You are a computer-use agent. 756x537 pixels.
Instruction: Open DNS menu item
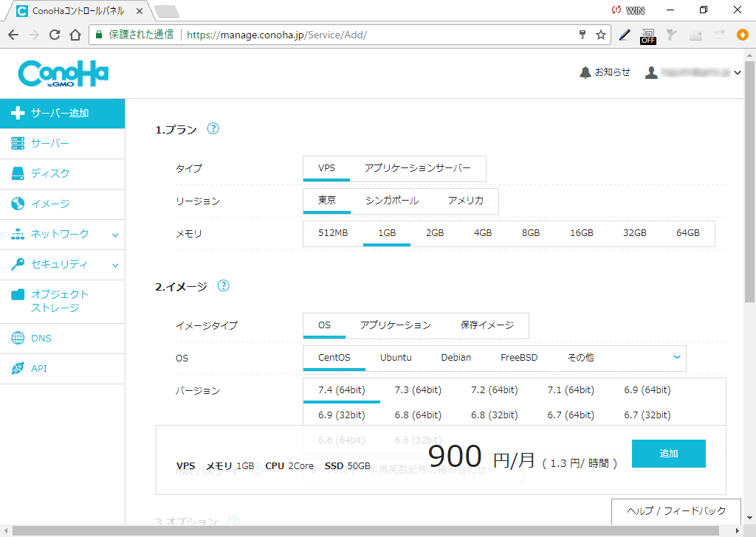click(x=62, y=338)
